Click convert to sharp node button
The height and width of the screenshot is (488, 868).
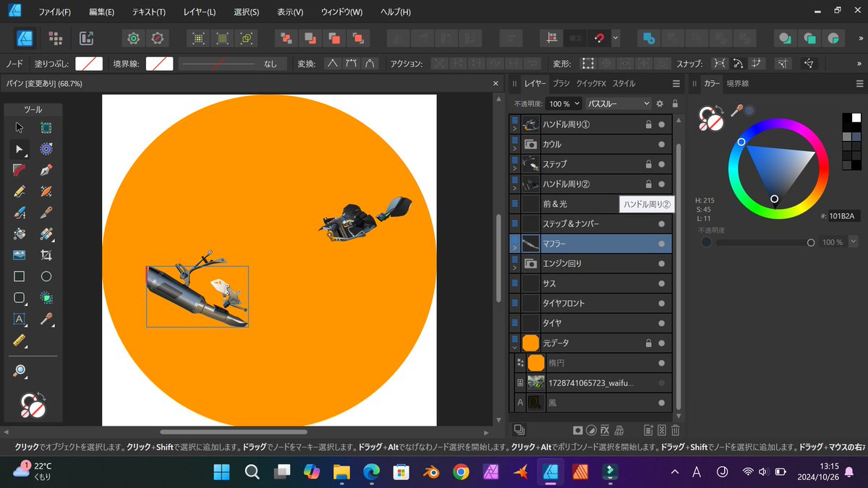pyautogui.click(x=332, y=64)
